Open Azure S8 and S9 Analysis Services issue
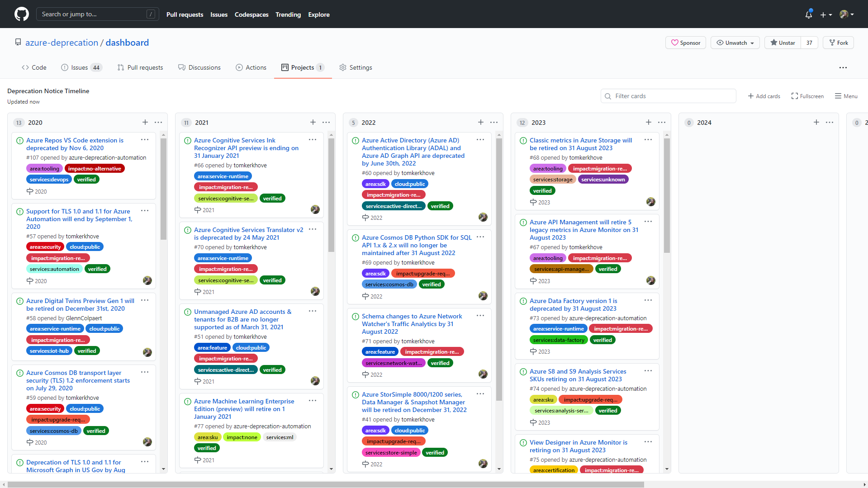 [578, 375]
